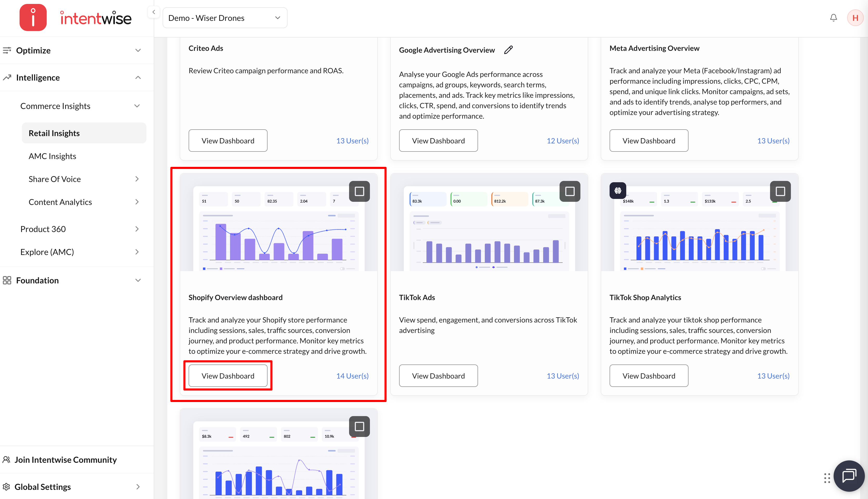Collapse the sidebar with the arrow button
This screenshot has width=868, height=499.
click(154, 12)
